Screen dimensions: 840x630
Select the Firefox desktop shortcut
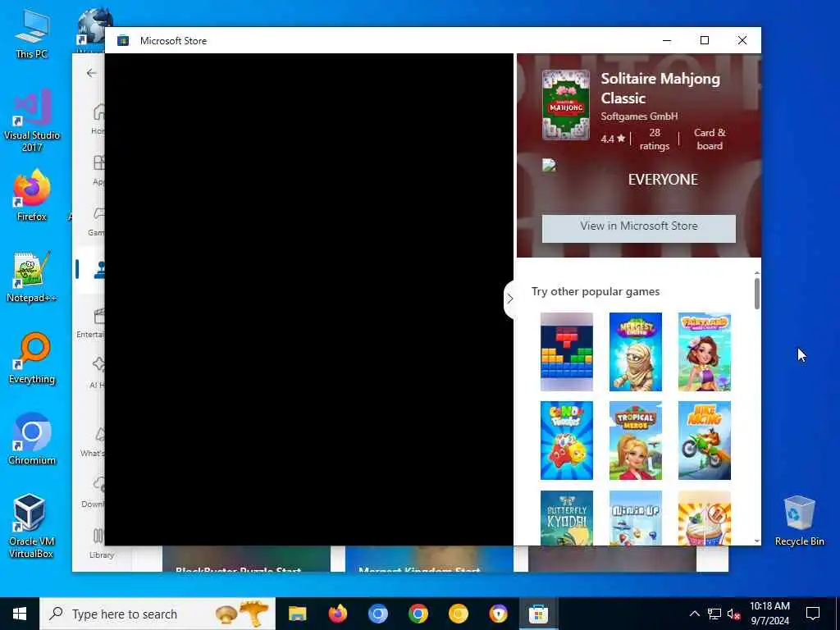pyautogui.click(x=32, y=195)
